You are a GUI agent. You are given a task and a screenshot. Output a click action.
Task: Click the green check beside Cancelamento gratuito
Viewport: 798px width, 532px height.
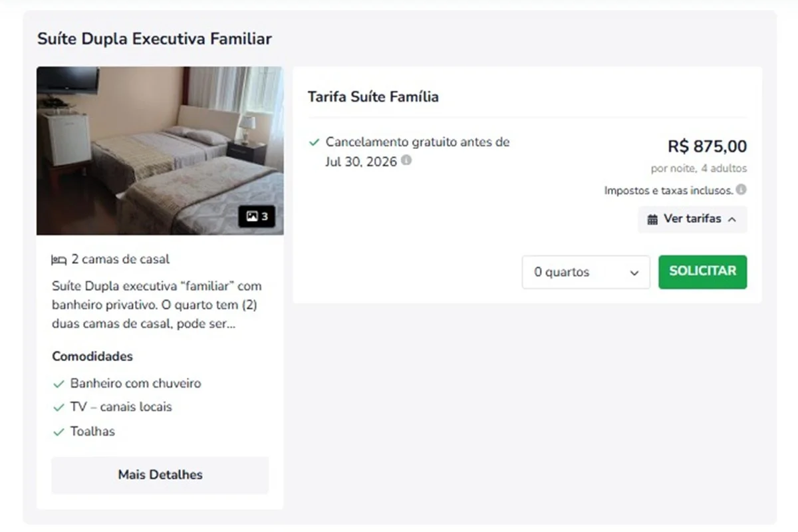coord(315,142)
